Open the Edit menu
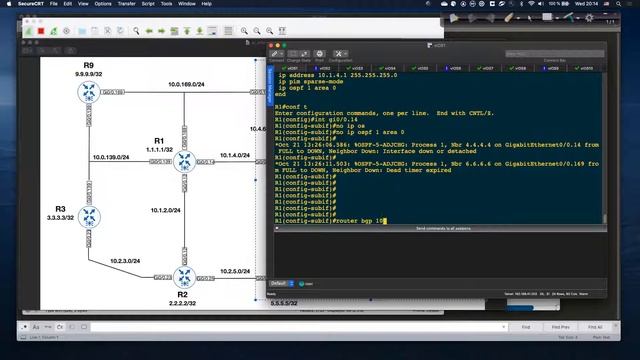640x360 pixels. [x=68, y=4]
